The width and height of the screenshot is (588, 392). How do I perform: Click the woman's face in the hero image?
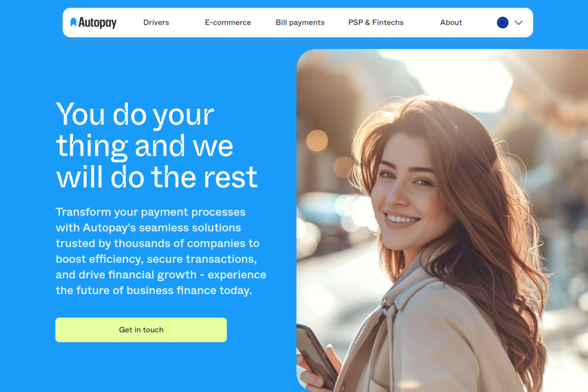(404, 188)
